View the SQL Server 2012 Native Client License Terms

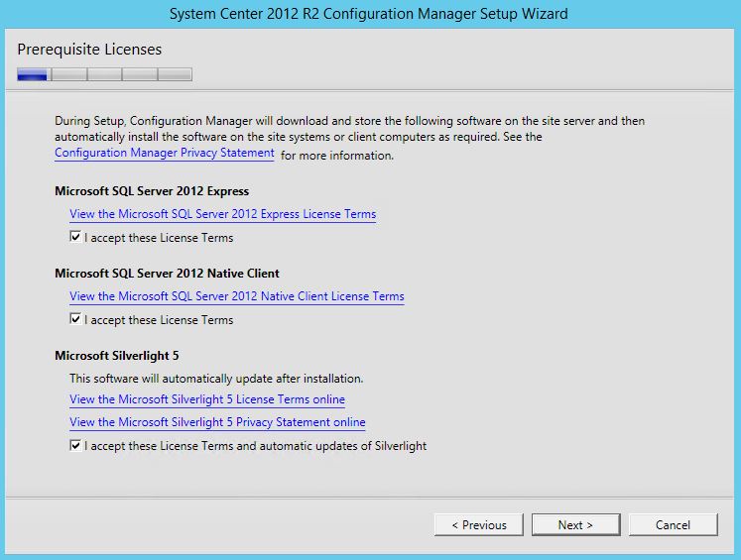237,296
